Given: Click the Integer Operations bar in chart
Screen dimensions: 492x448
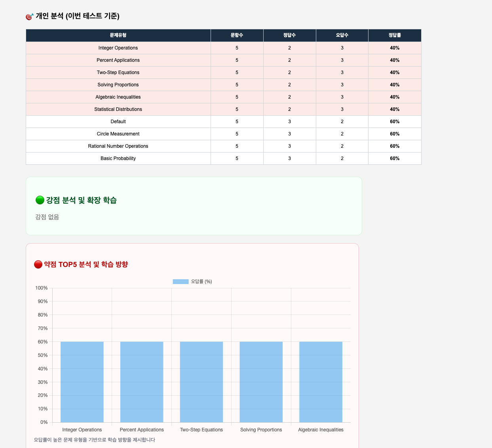Looking at the screenshot, I should coord(82,382).
